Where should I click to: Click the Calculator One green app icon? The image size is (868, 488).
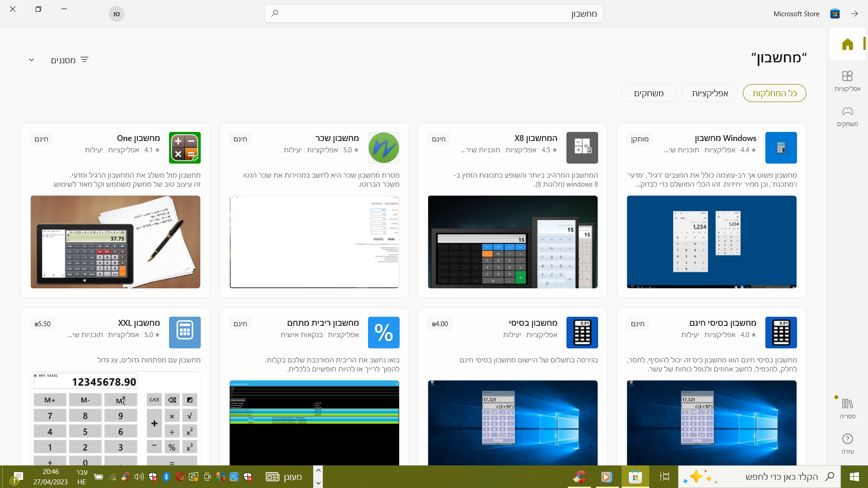pyautogui.click(x=184, y=148)
